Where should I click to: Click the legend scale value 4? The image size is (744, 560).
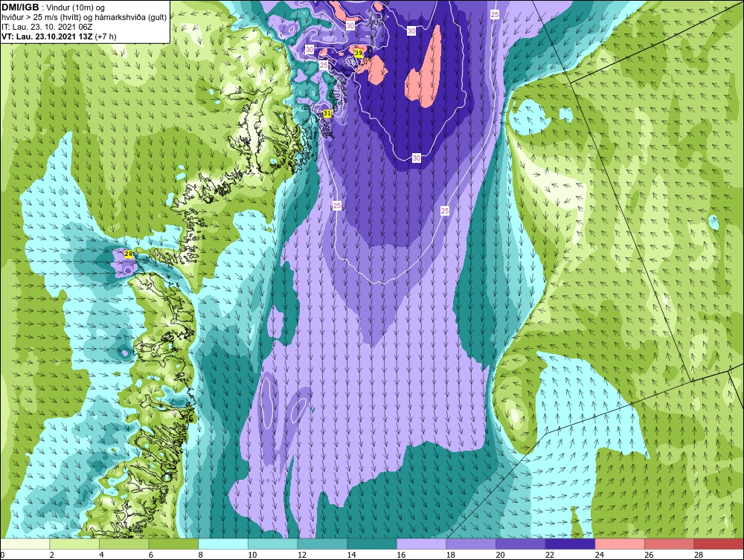pos(101,555)
